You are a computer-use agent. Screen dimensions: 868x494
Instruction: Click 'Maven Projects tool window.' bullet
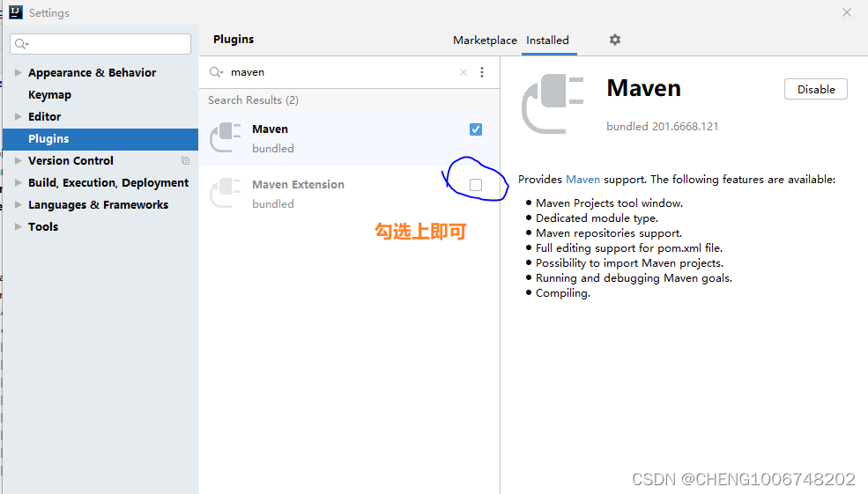(x=610, y=203)
